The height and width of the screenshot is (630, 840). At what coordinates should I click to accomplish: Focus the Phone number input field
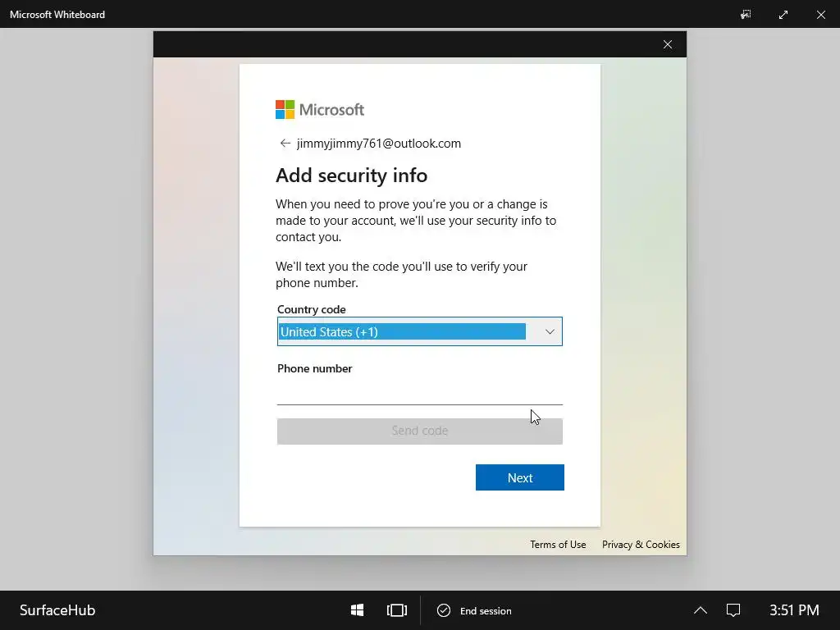point(419,393)
